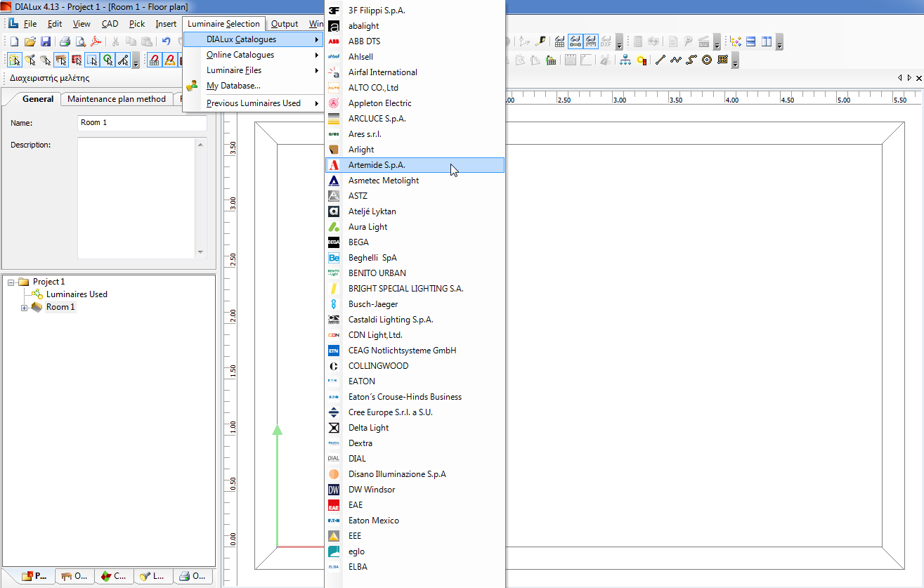Choose the BEGA catalogue entry
The image size is (924, 588).
(x=415, y=242)
